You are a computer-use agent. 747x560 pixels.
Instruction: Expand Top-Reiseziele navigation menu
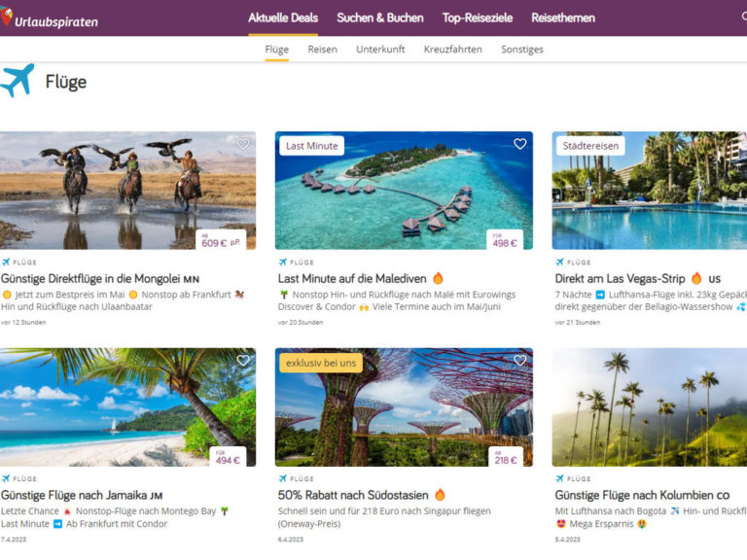pos(478,18)
